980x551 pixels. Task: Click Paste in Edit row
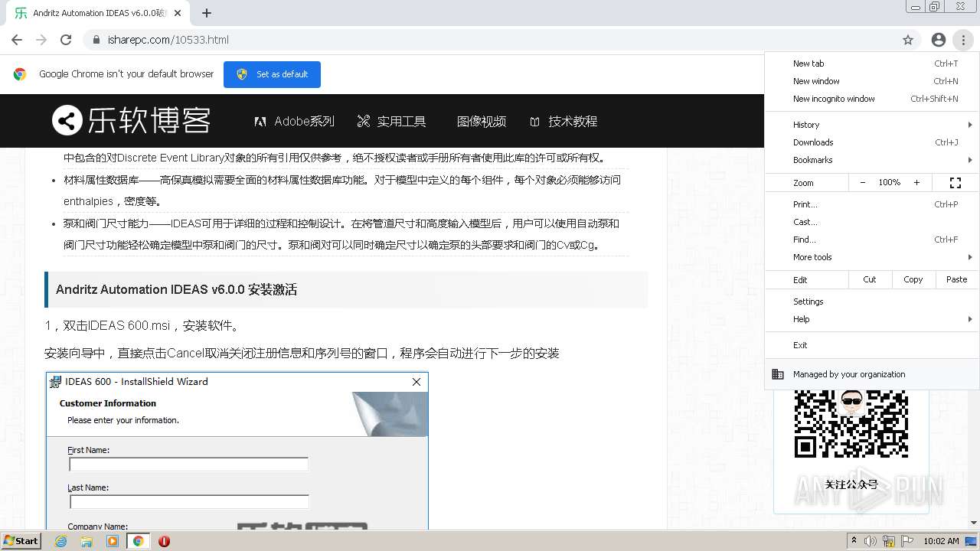click(x=957, y=279)
